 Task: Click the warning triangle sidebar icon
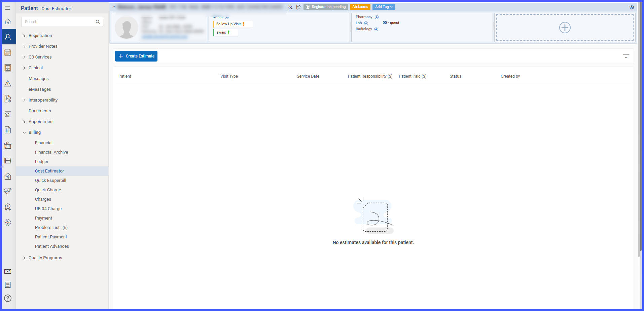click(x=8, y=83)
